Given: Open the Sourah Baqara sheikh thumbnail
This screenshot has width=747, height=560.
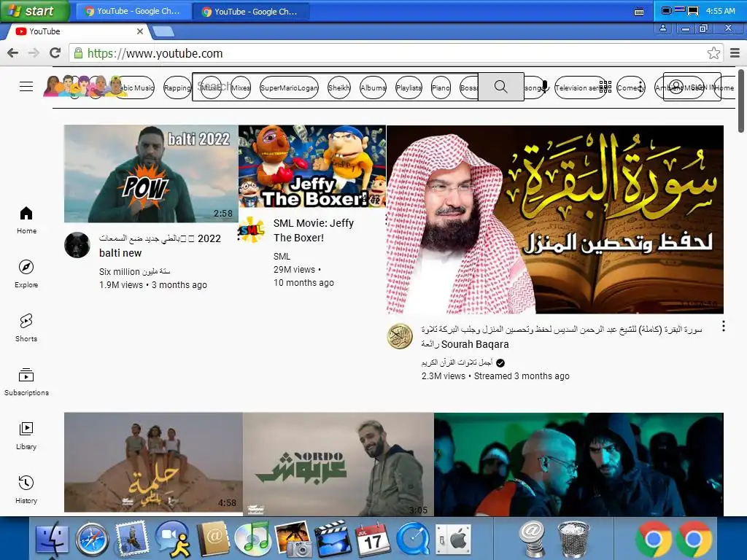Looking at the screenshot, I should [x=555, y=219].
